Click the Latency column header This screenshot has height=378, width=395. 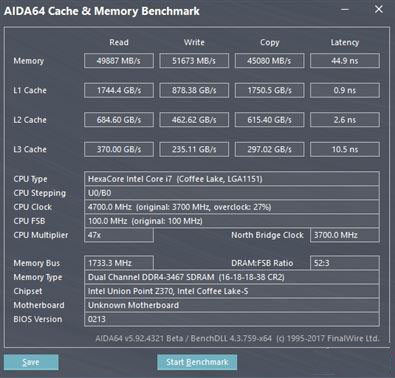(x=345, y=43)
